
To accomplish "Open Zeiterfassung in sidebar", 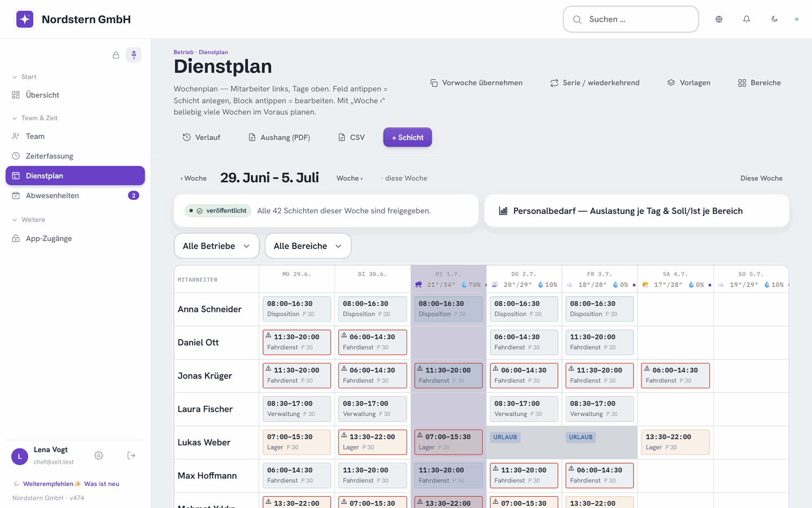I will click(75, 156).
